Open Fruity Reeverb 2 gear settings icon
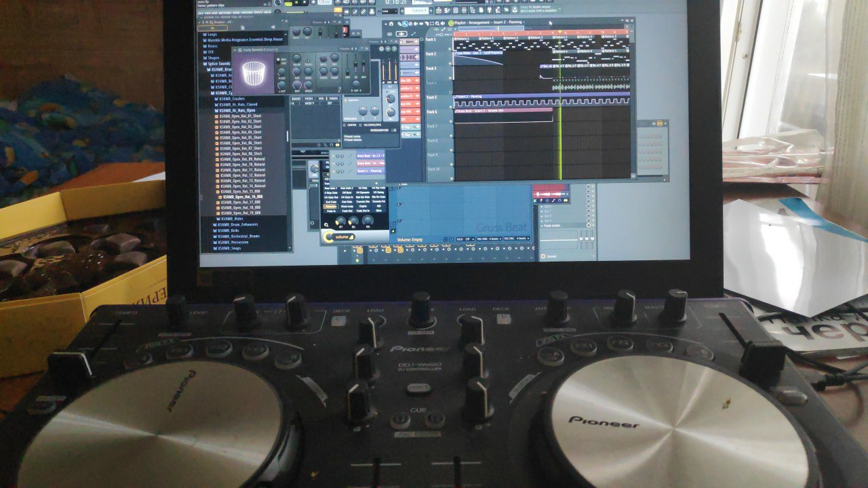868x488 pixels. [240, 50]
